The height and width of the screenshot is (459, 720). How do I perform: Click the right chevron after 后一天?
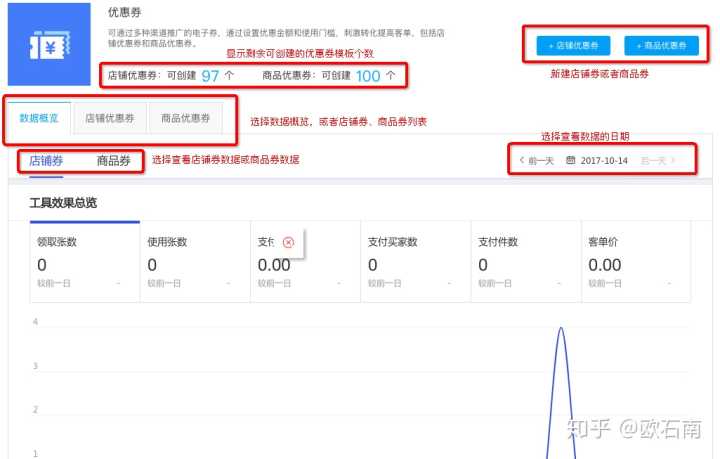click(673, 160)
